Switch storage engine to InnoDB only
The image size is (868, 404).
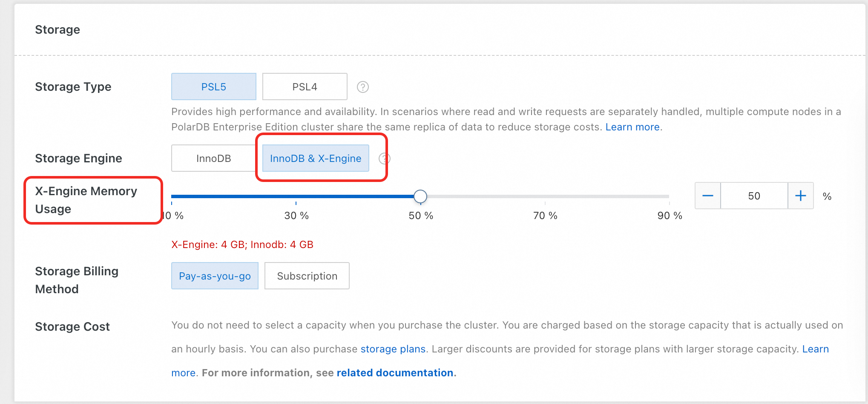[213, 159]
